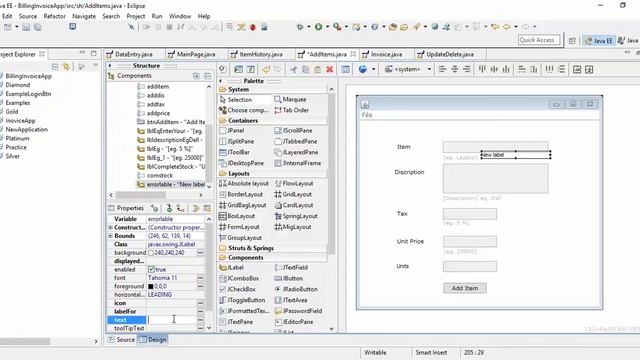Screen dimensions: 640x360
Task: Choose JCheckBox in the Components palette
Action: click(x=238, y=289)
